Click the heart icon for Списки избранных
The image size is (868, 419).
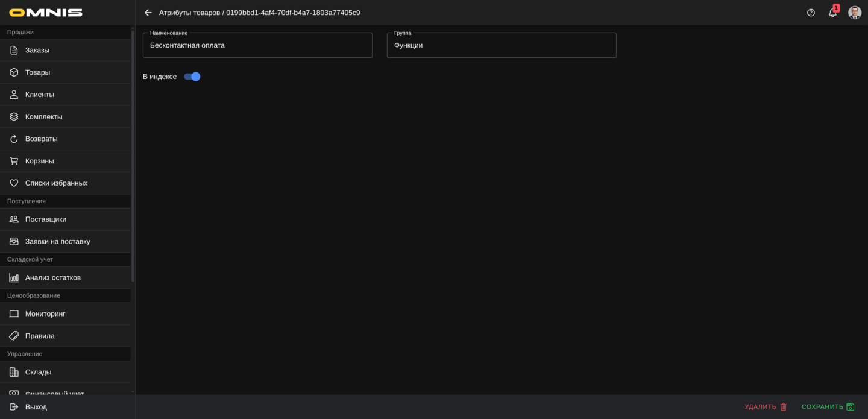14,183
